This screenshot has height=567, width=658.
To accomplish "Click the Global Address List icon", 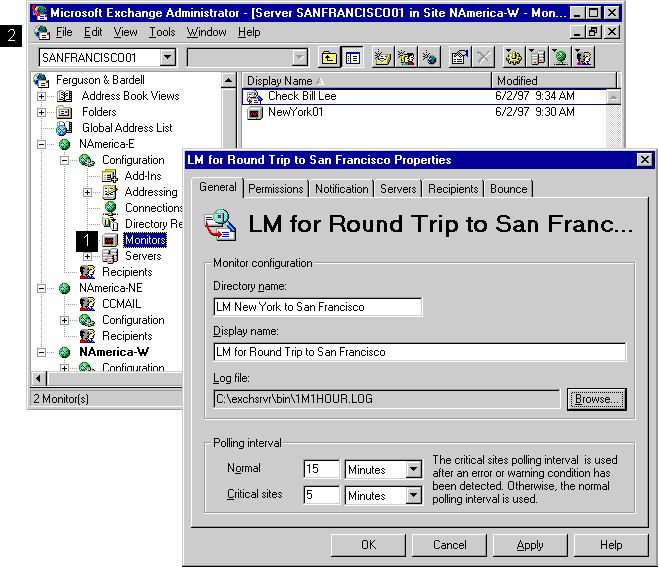I will pos(64,128).
